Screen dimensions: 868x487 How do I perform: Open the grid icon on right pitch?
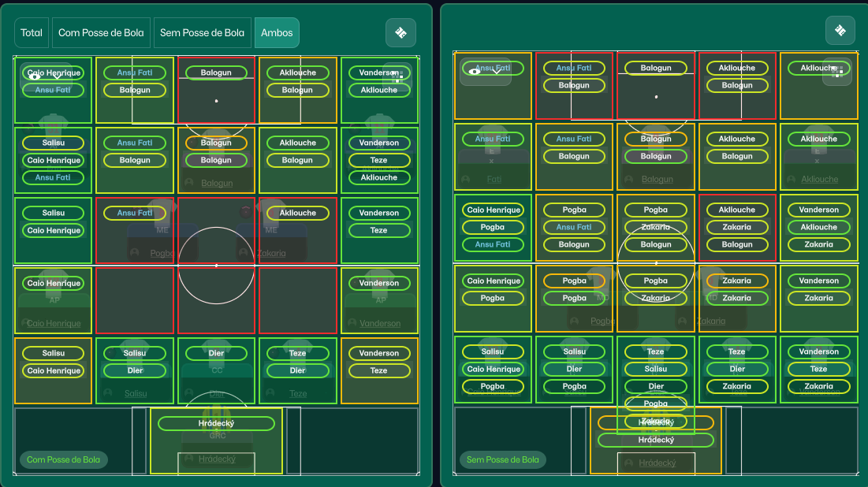tap(837, 71)
